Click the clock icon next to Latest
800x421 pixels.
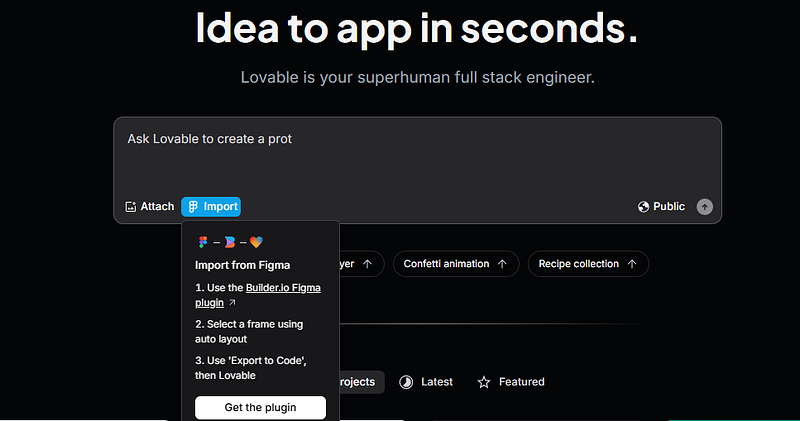click(406, 382)
